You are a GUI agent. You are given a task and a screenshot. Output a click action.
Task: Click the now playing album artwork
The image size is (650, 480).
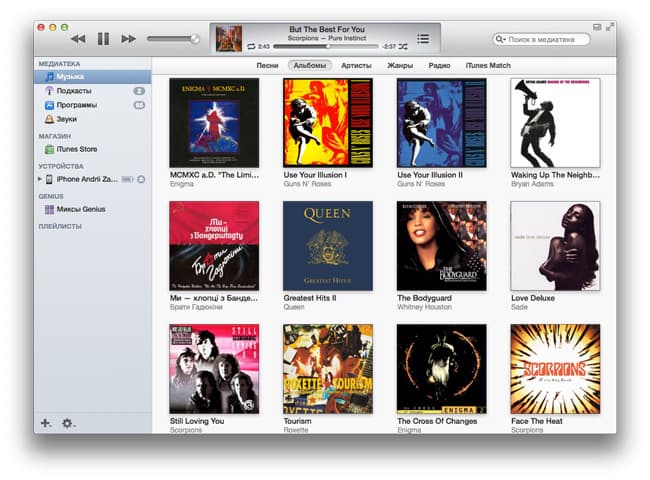229,39
